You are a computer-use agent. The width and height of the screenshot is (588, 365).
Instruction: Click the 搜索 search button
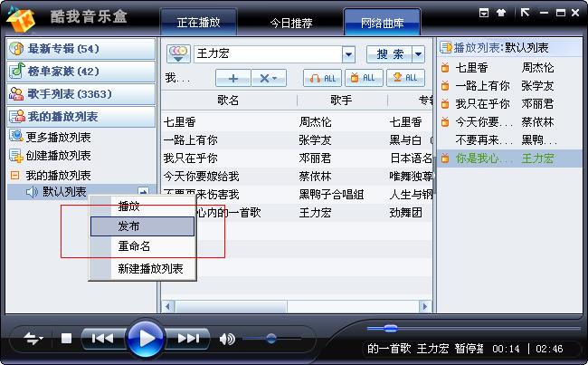389,54
